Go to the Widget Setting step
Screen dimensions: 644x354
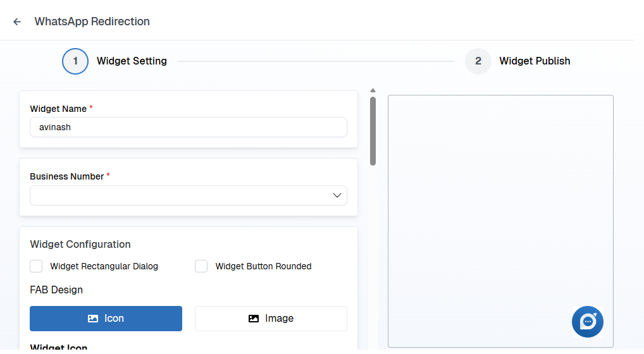[x=132, y=61]
